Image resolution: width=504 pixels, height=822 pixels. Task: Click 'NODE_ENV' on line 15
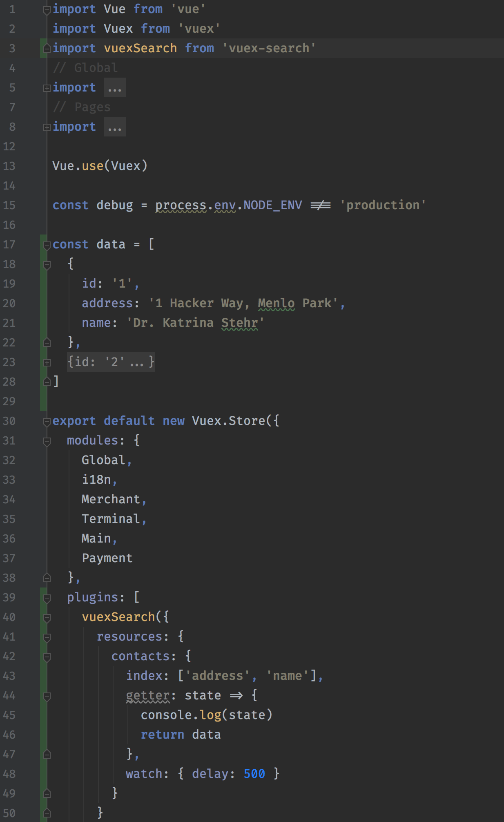pyautogui.click(x=273, y=205)
